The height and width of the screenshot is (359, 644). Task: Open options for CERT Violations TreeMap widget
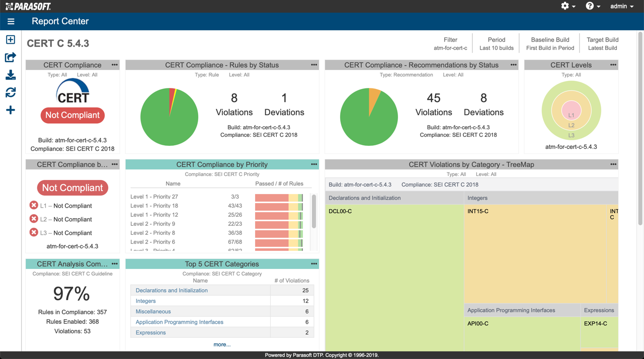pyautogui.click(x=613, y=164)
